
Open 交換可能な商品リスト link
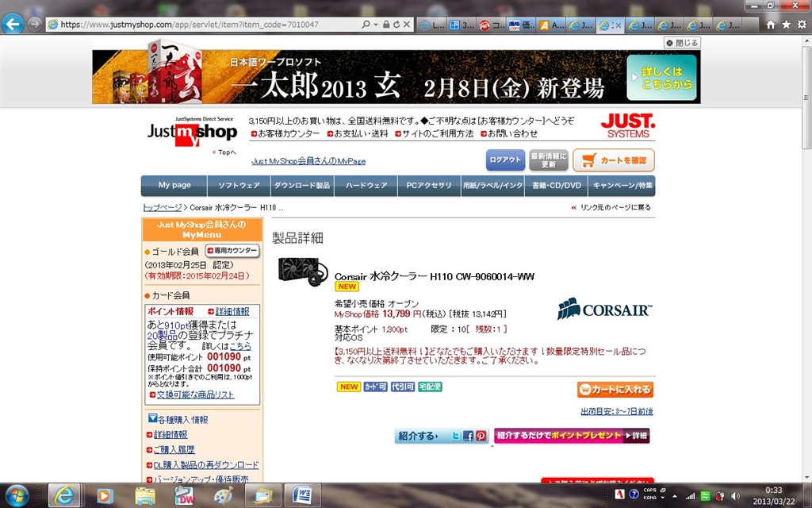[x=195, y=395]
